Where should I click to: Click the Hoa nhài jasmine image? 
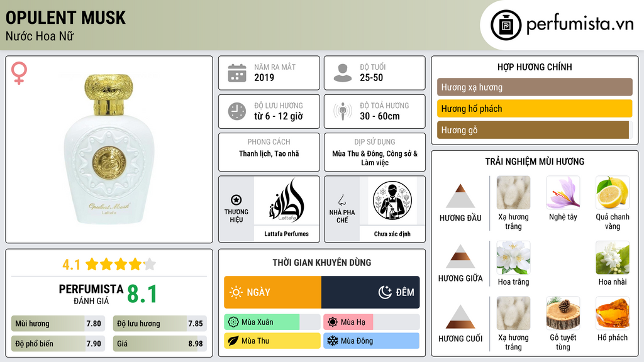tap(613, 257)
